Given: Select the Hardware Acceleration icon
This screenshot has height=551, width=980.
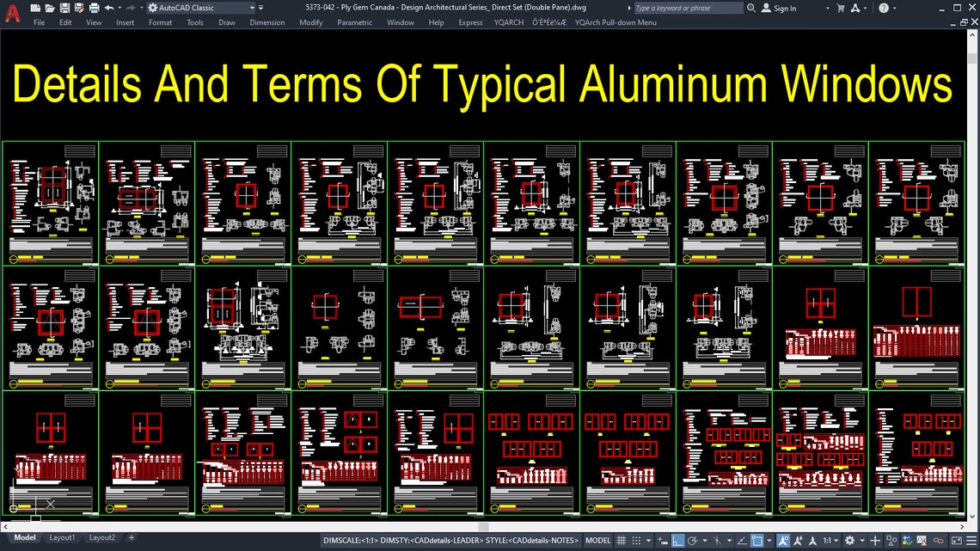Looking at the screenshot, I should 906,542.
